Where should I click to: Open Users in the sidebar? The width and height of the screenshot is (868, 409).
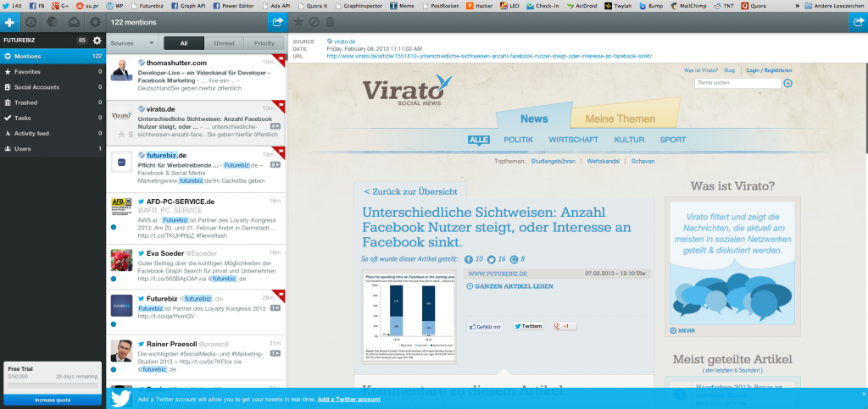tap(53, 149)
